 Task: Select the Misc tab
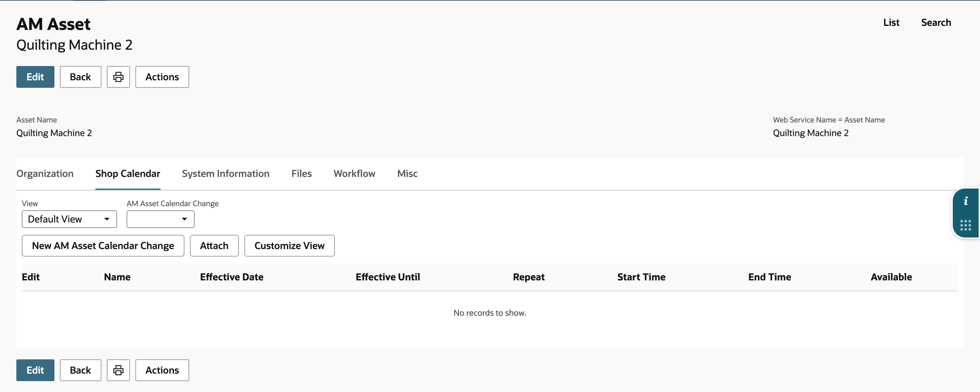click(407, 174)
